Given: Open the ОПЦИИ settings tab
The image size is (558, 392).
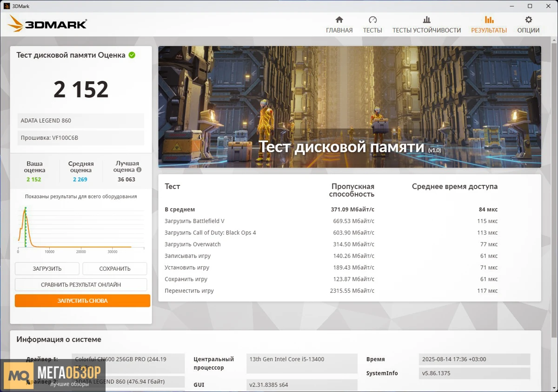Looking at the screenshot, I should (528, 25).
